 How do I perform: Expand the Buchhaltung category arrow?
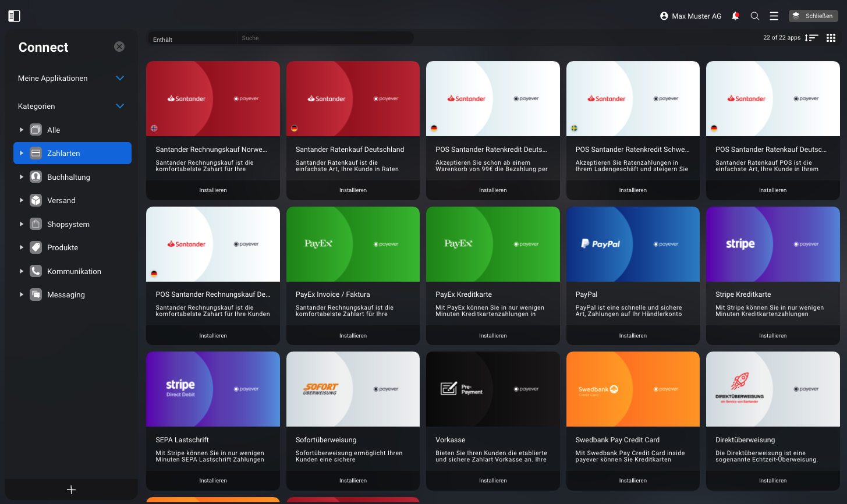click(x=22, y=177)
